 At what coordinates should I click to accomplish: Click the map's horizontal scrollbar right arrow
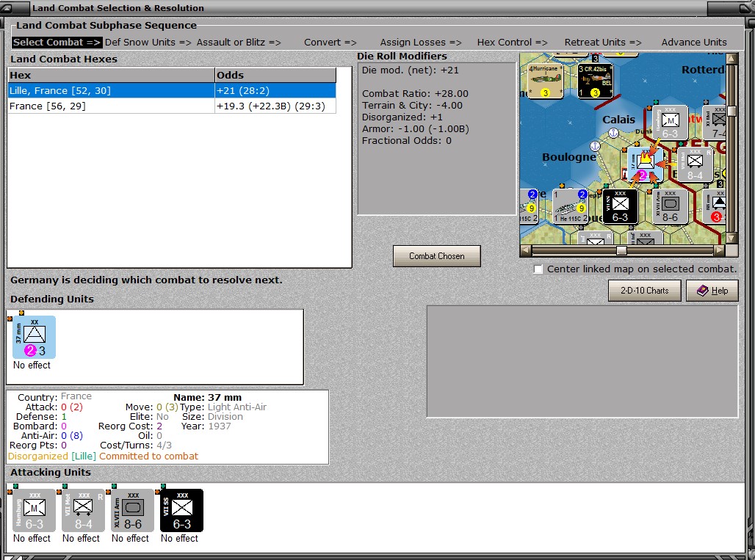click(x=719, y=250)
